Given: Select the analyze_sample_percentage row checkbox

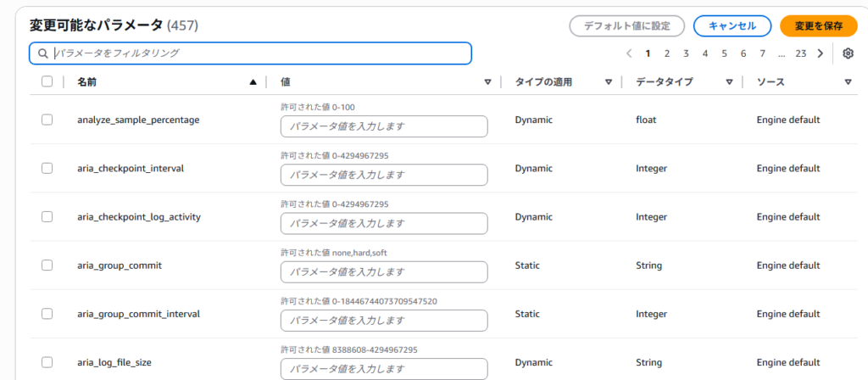Looking at the screenshot, I should tap(47, 120).
